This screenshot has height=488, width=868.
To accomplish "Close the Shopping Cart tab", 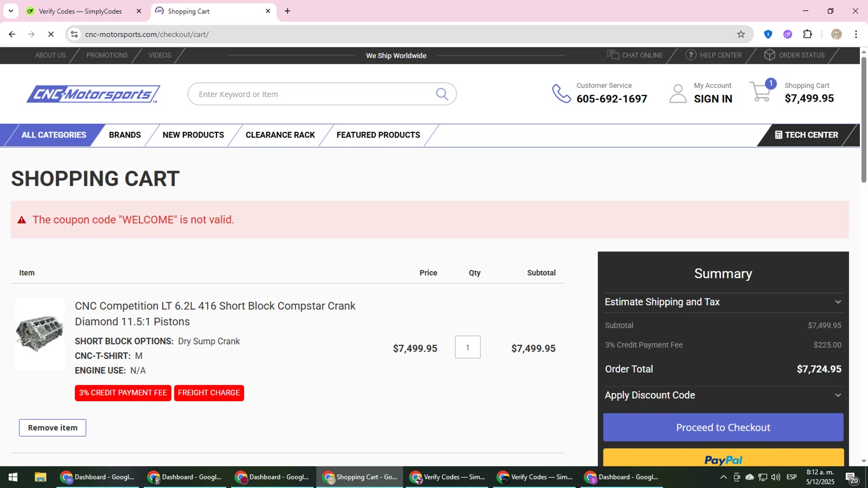I will tap(268, 11).
